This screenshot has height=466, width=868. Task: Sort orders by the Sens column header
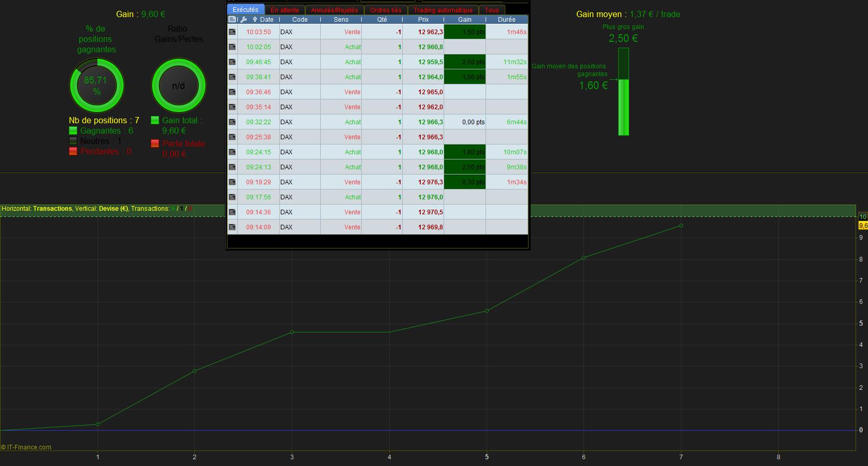pyautogui.click(x=341, y=20)
